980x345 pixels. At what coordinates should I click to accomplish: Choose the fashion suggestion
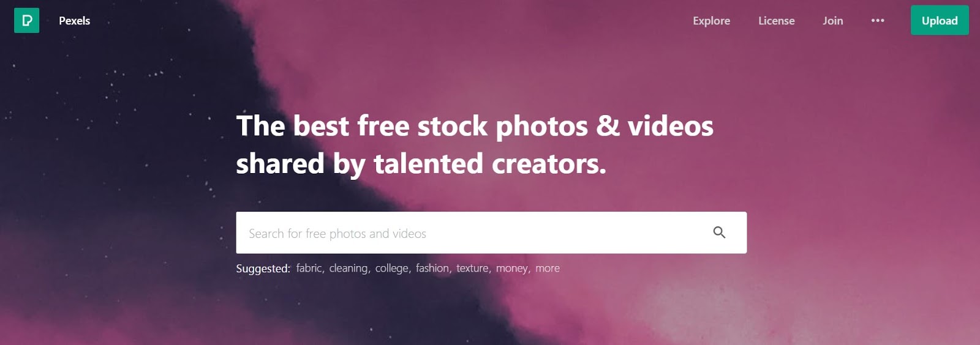pyautogui.click(x=433, y=268)
